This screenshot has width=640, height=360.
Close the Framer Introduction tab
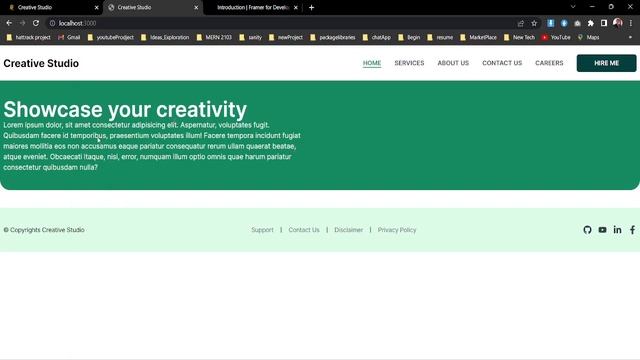click(296, 7)
